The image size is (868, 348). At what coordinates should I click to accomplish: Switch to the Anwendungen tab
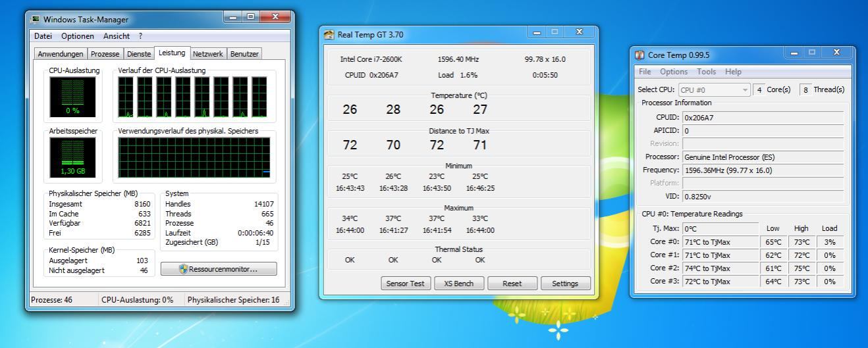point(61,54)
